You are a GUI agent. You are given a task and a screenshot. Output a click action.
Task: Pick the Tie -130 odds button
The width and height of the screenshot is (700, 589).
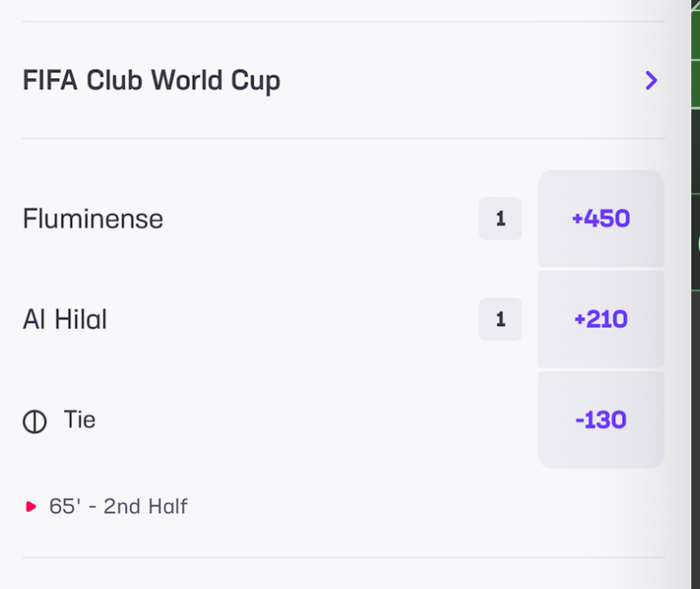point(601,420)
